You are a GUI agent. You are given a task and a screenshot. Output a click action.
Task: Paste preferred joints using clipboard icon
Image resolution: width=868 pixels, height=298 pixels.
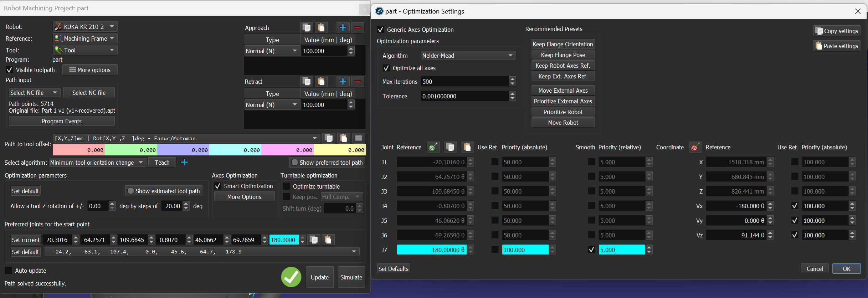pos(328,240)
